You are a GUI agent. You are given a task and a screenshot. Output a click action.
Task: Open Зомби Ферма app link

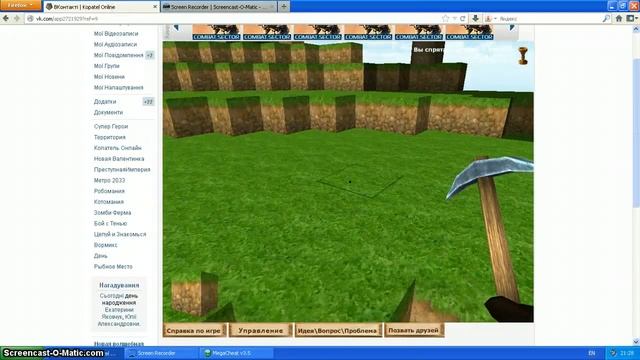[112, 213]
